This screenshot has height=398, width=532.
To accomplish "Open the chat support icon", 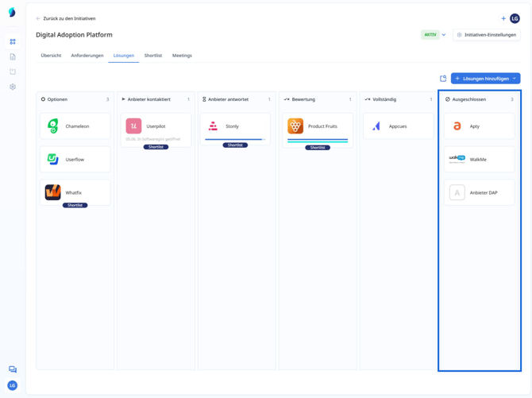I will click(13, 369).
